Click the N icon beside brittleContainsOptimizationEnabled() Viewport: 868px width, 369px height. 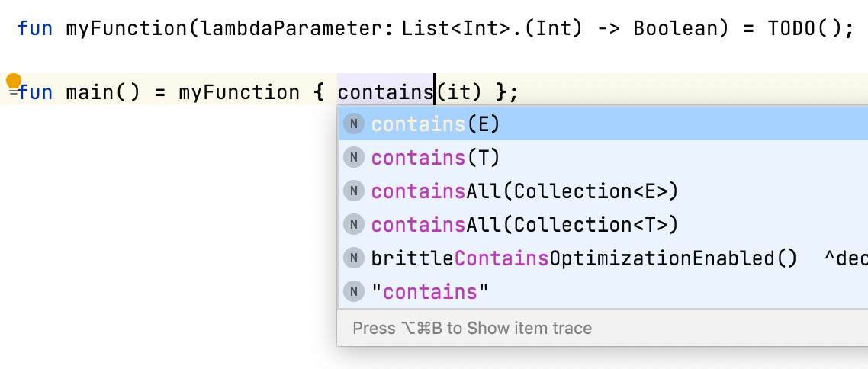point(353,258)
